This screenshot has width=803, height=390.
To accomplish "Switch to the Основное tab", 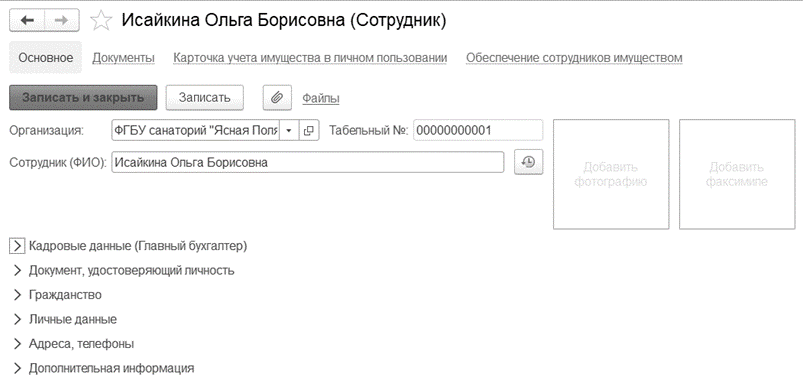I will (46, 58).
